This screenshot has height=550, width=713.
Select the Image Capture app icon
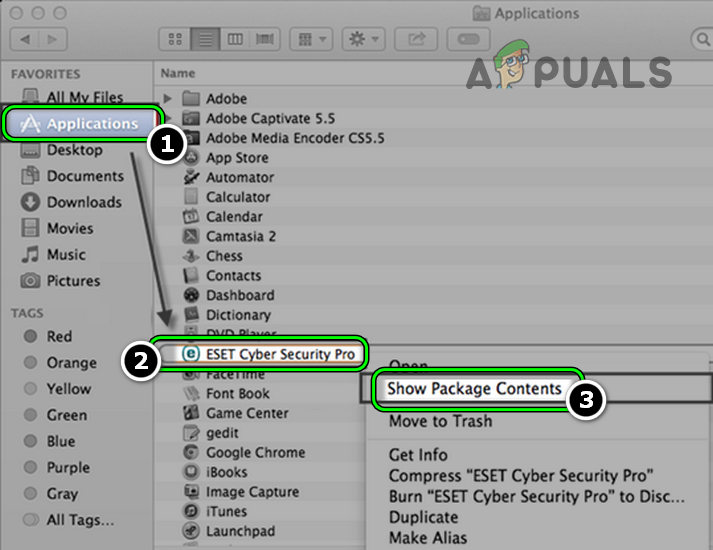click(191, 491)
